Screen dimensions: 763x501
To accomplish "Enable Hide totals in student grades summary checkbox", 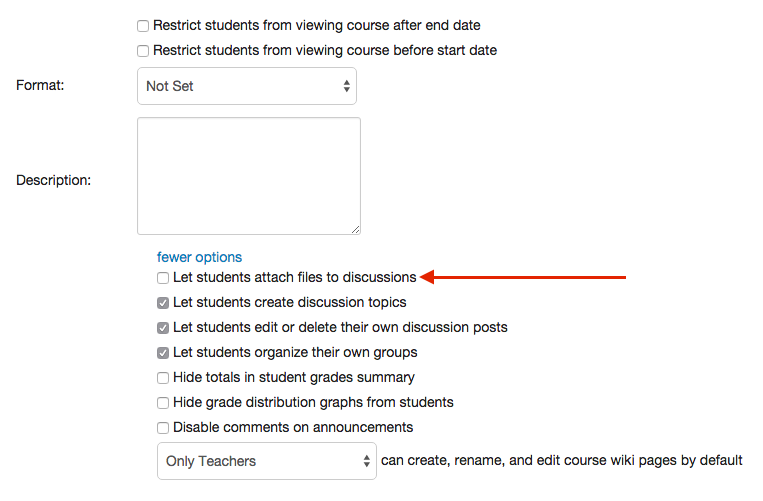I will point(163,378).
